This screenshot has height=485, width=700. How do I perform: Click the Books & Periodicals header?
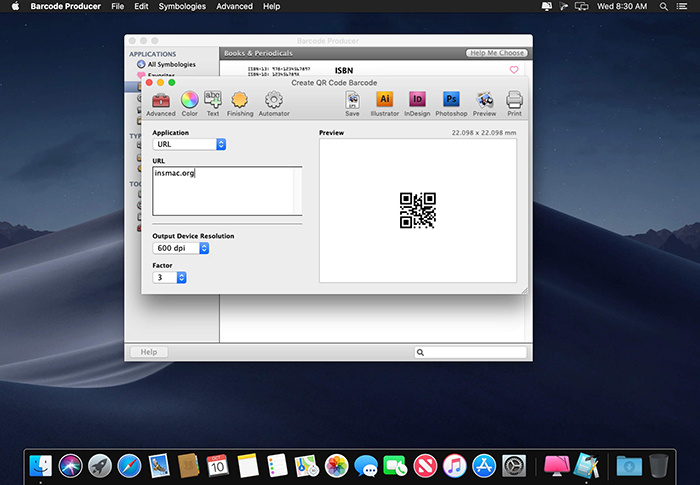(258, 53)
